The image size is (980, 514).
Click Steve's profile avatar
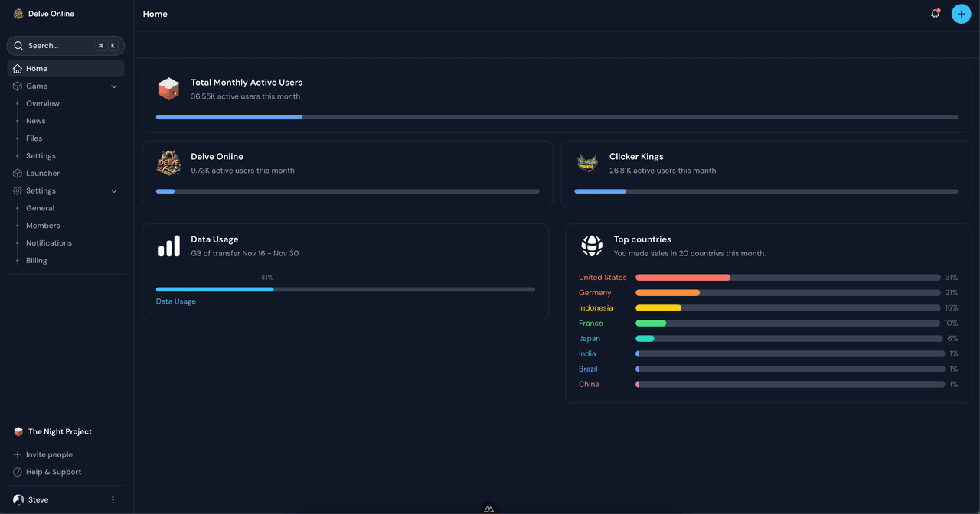coord(17,499)
